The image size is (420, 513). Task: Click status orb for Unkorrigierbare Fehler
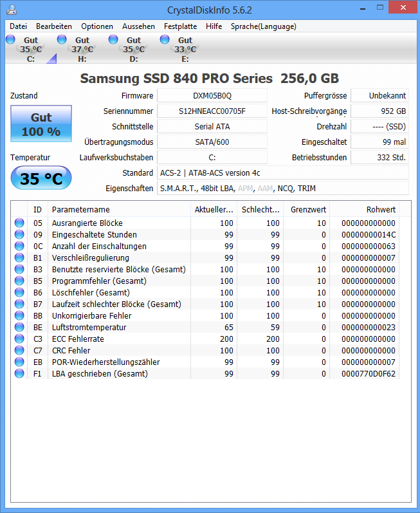19,316
